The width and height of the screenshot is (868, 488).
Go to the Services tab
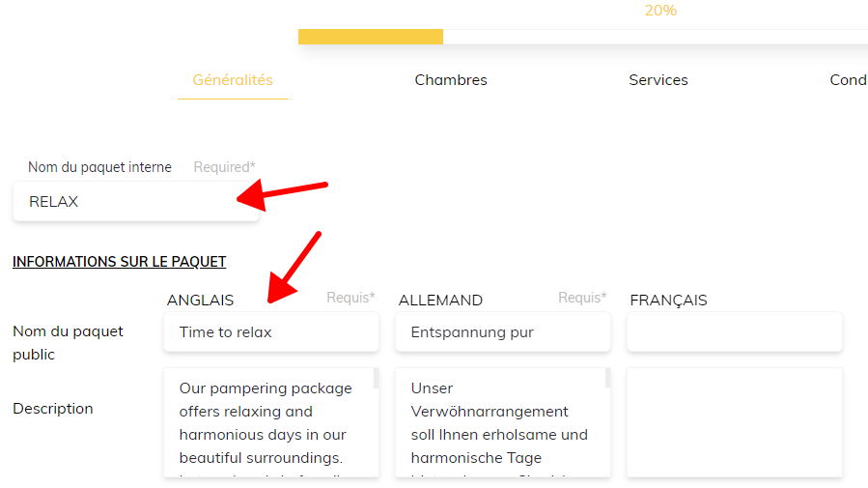tap(658, 80)
